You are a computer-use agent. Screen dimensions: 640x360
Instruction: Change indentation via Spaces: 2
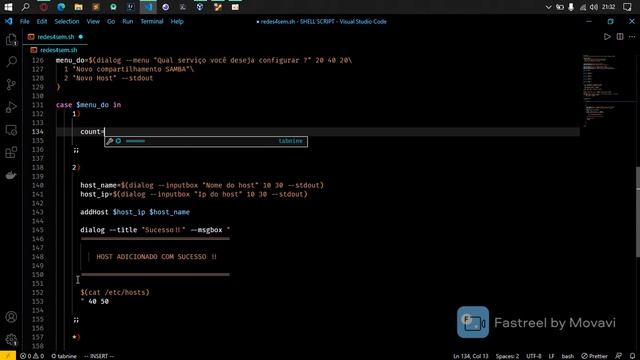tap(507, 356)
